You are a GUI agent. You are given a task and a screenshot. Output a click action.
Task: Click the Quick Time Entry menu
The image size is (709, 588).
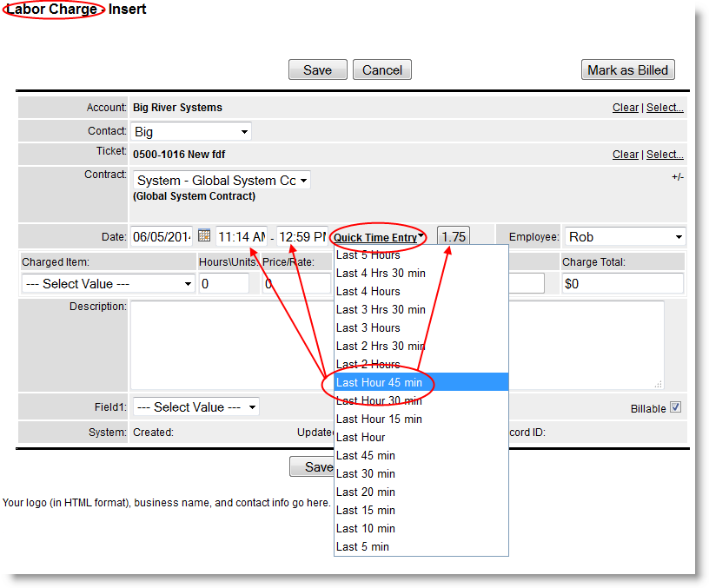point(380,237)
